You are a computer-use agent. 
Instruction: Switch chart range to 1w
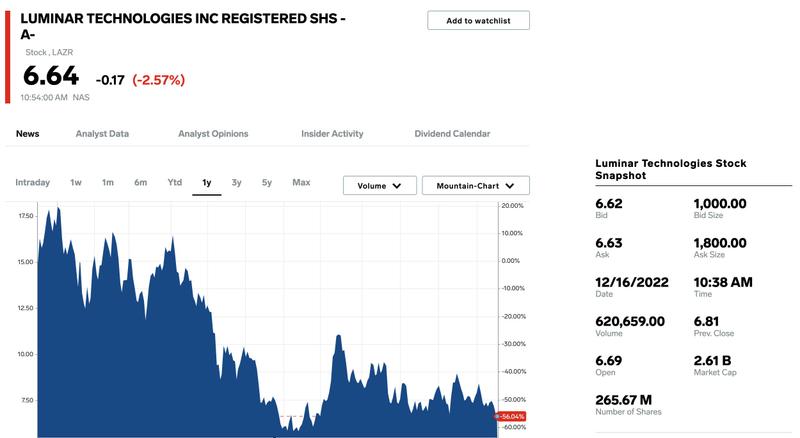[x=76, y=182]
